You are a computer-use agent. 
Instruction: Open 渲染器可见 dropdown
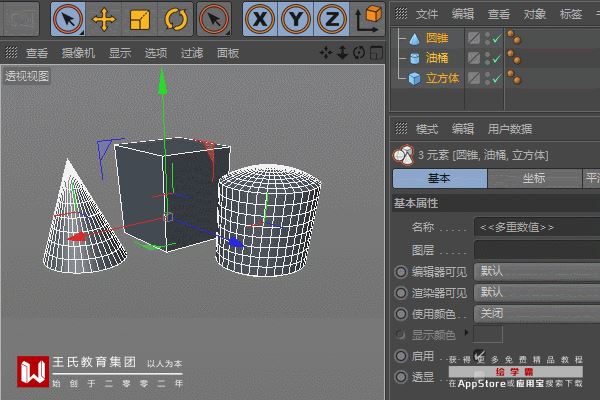point(537,293)
